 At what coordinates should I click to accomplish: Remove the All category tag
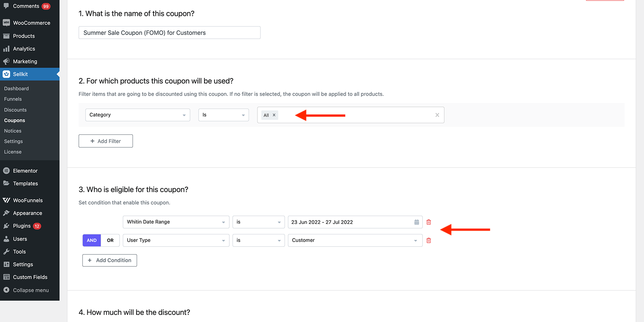pyautogui.click(x=274, y=115)
